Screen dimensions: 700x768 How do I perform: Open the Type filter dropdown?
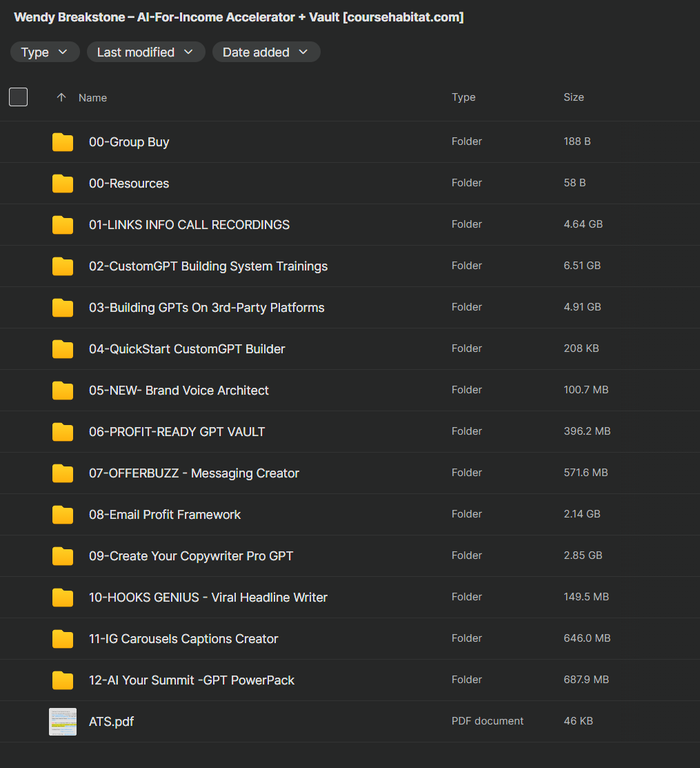point(45,52)
